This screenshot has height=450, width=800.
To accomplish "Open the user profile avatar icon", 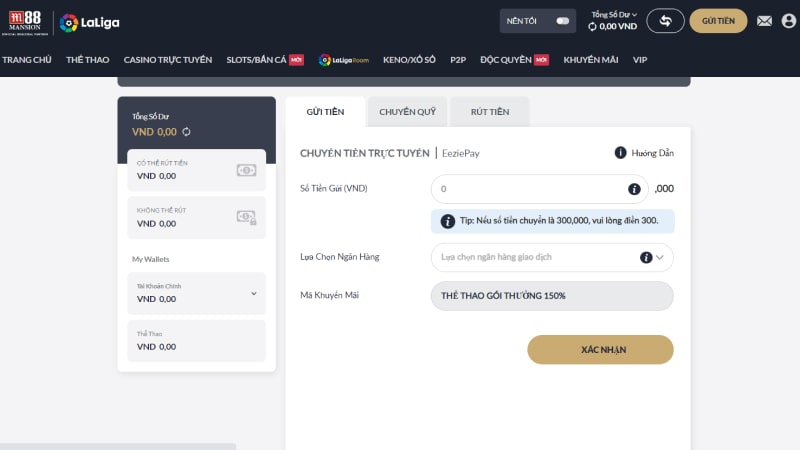I will pyautogui.click(x=789, y=21).
